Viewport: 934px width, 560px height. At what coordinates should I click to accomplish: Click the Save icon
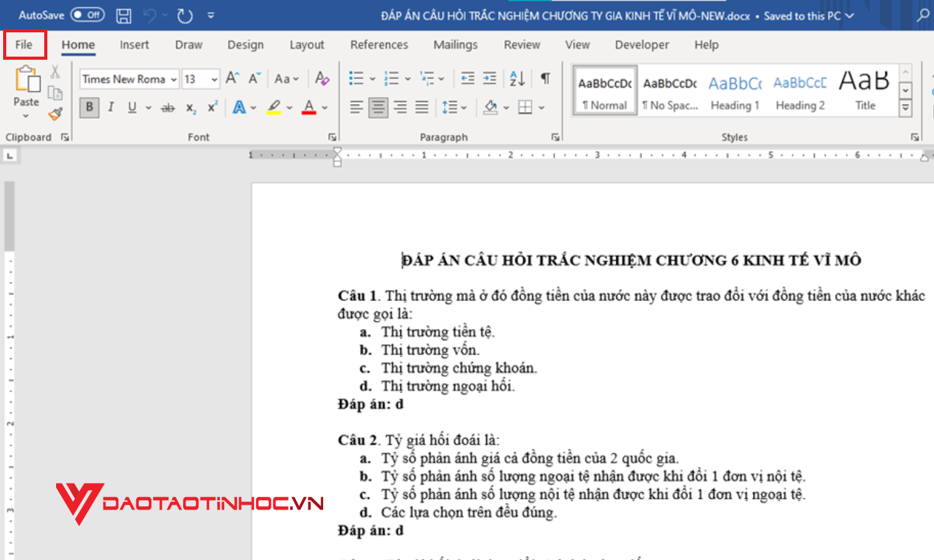(x=123, y=16)
